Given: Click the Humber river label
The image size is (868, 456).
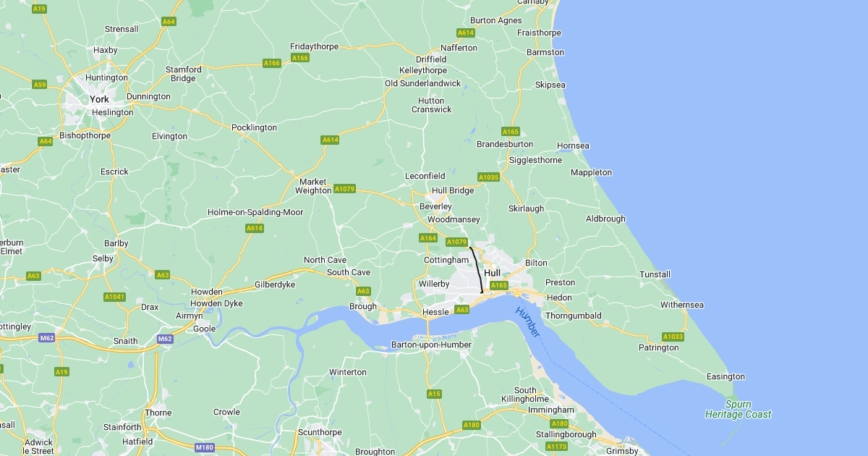Looking at the screenshot, I should [528, 321].
